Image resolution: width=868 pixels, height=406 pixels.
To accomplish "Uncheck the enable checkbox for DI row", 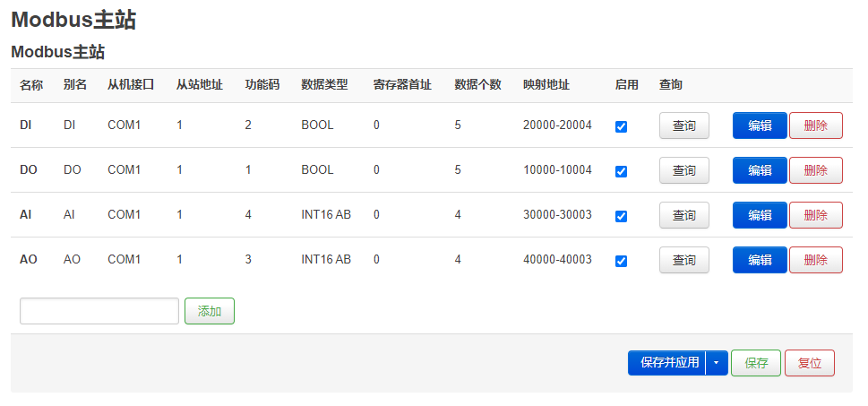I will [x=621, y=127].
